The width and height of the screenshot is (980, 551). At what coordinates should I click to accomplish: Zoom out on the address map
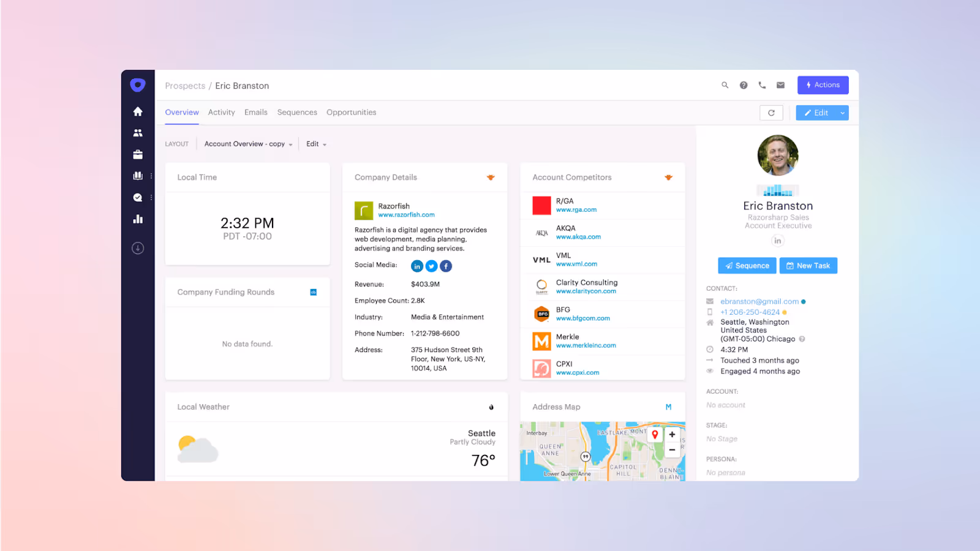point(672,450)
